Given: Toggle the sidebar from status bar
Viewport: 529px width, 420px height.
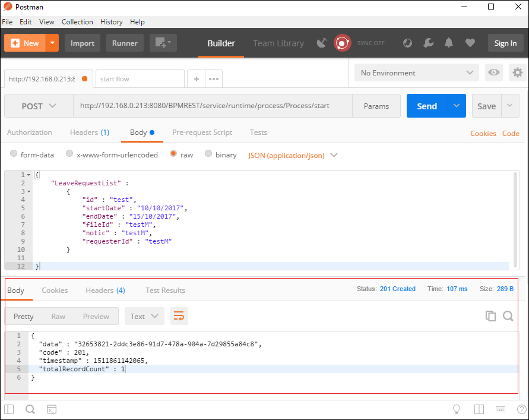Looking at the screenshot, I should coord(9,409).
